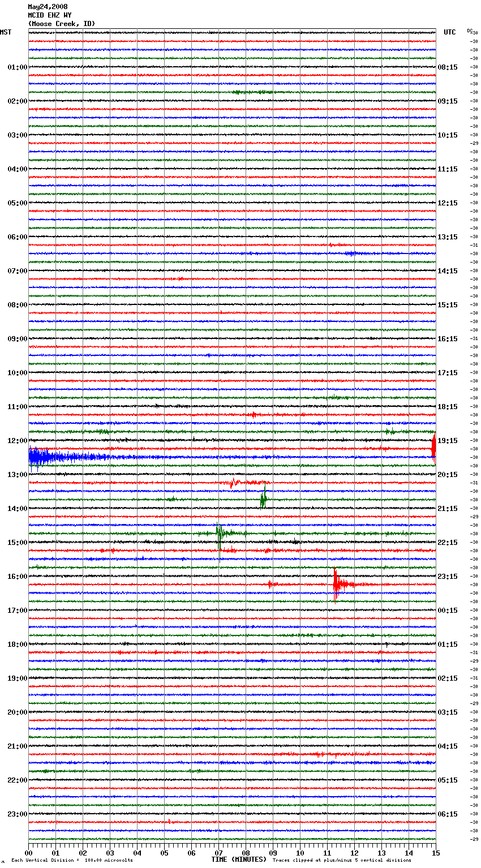Click the date header May24,2008
This screenshot has height=868, width=481.
coord(48,7)
